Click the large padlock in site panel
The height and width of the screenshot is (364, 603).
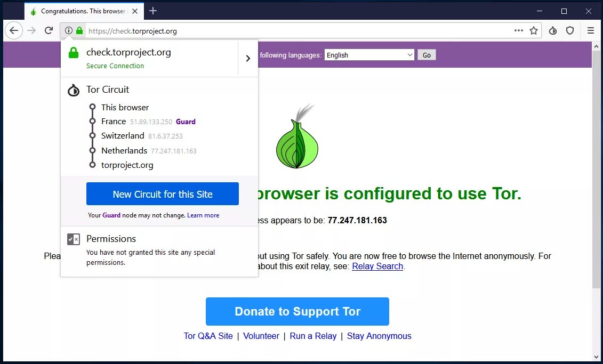pyautogui.click(x=74, y=53)
